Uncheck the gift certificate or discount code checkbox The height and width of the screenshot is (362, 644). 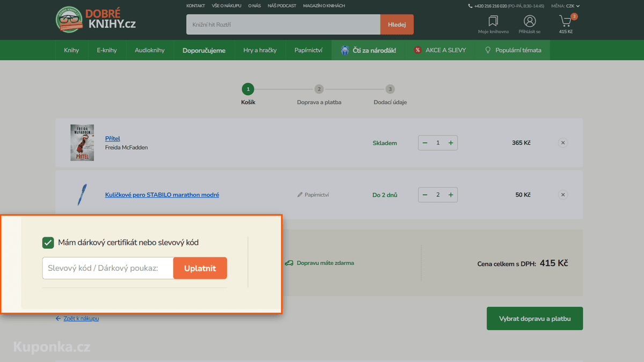pos(48,242)
